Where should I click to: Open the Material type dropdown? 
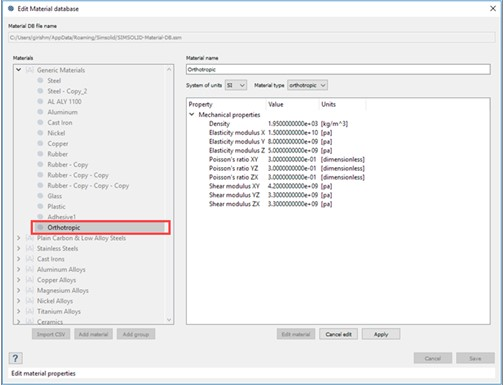[x=307, y=85]
